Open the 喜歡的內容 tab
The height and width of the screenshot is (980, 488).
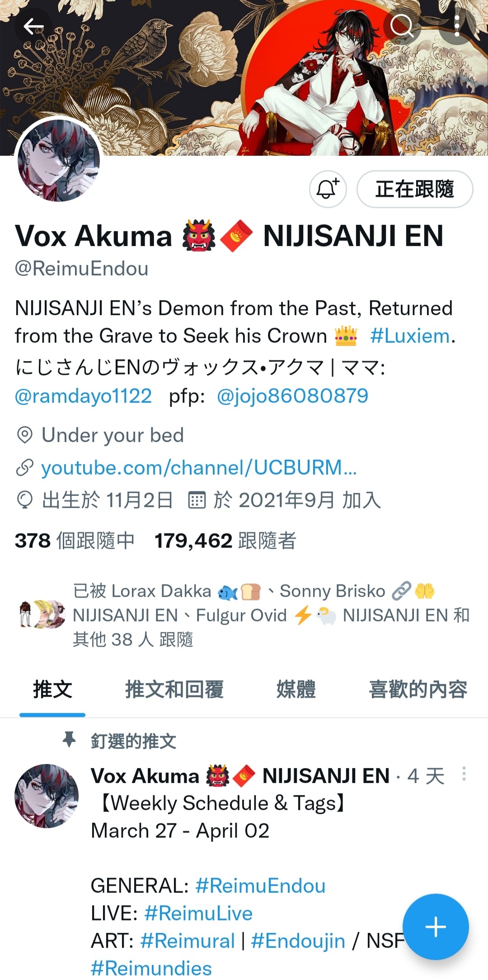[418, 689]
